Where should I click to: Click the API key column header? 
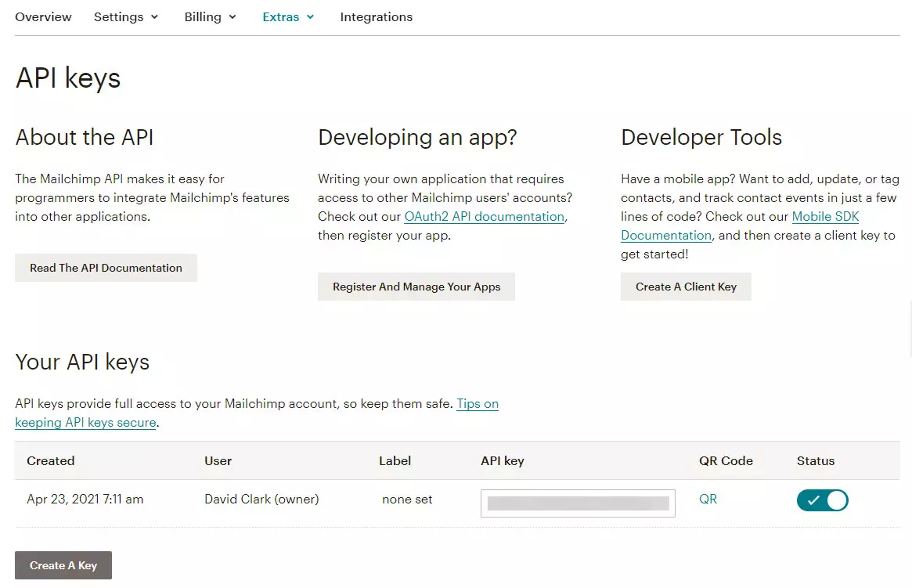point(503,460)
